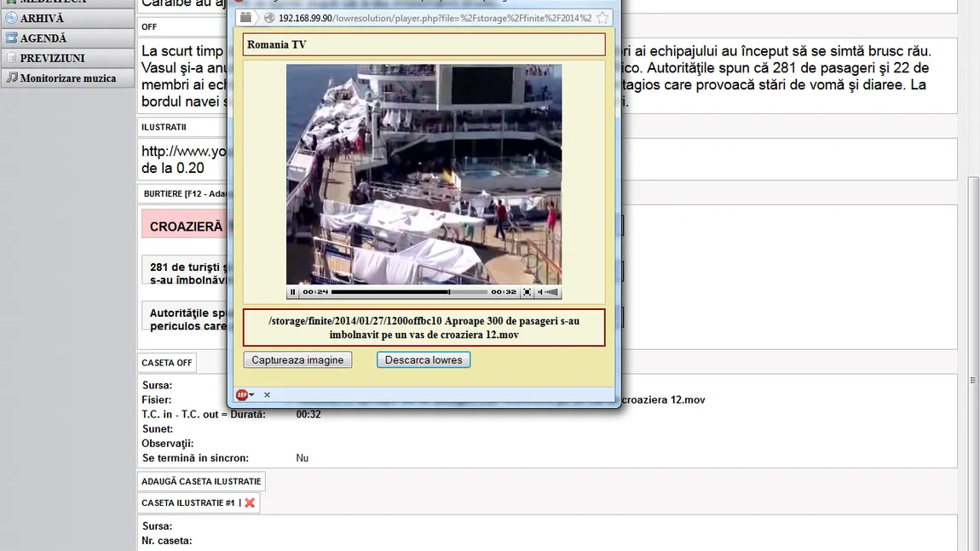Open the ARHIVĂ sidebar section

(x=67, y=18)
